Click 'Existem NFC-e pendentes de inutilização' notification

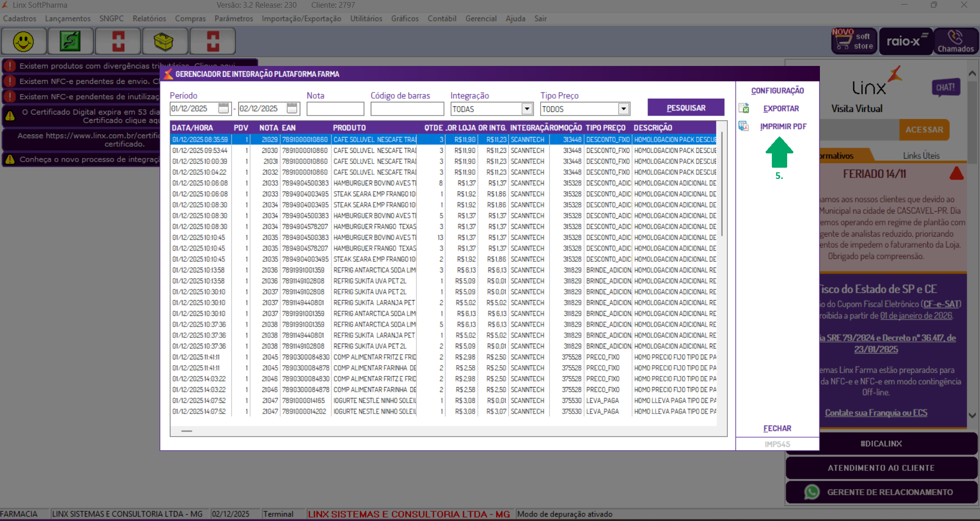coord(82,97)
